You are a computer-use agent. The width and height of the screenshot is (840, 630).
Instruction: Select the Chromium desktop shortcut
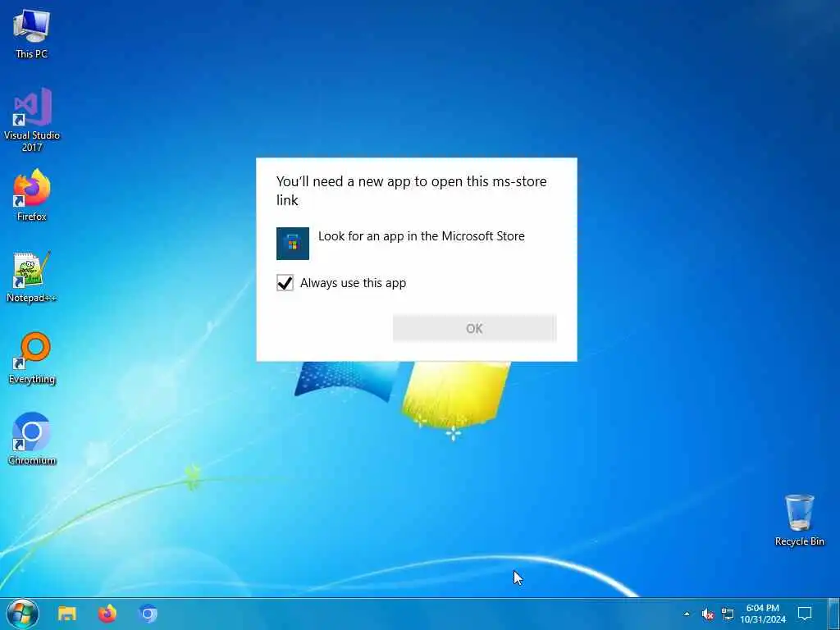[32, 438]
